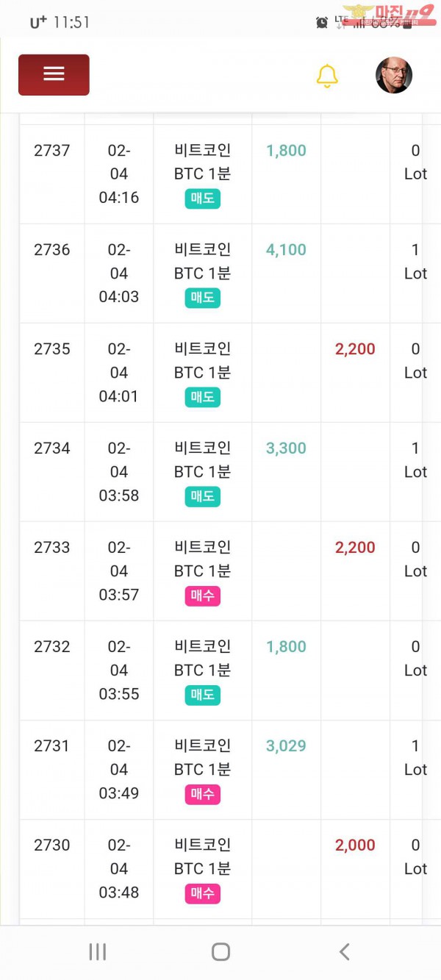Select trade number 2734
This screenshot has width=441, height=980.
click(52, 448)
